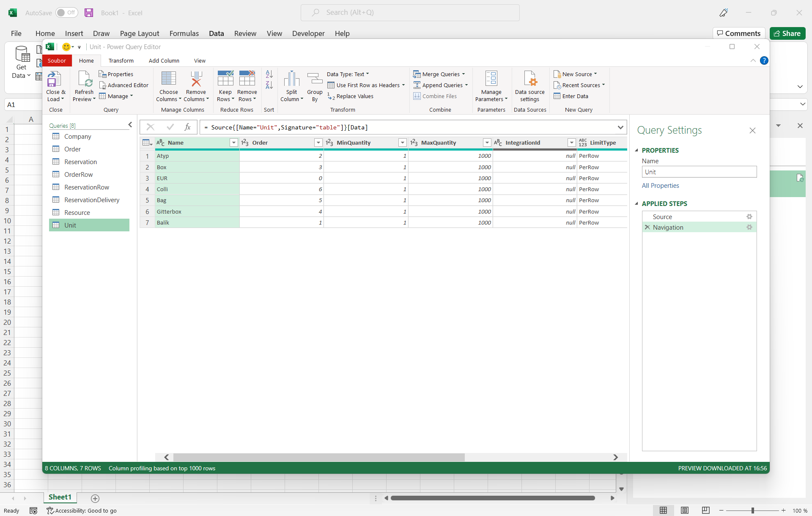Screen dimensions: 812x516
Task: Open the Add Column tab
Action: coord(164,60)
